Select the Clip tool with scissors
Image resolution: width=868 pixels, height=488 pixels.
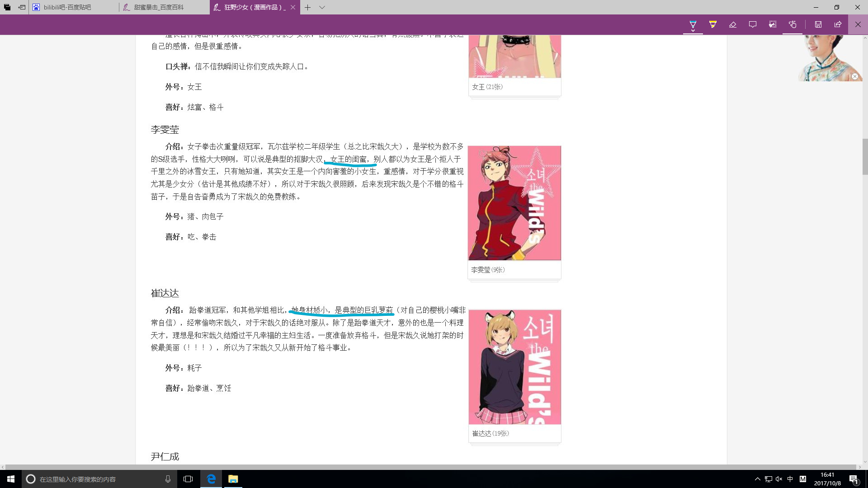pos(773,24)
